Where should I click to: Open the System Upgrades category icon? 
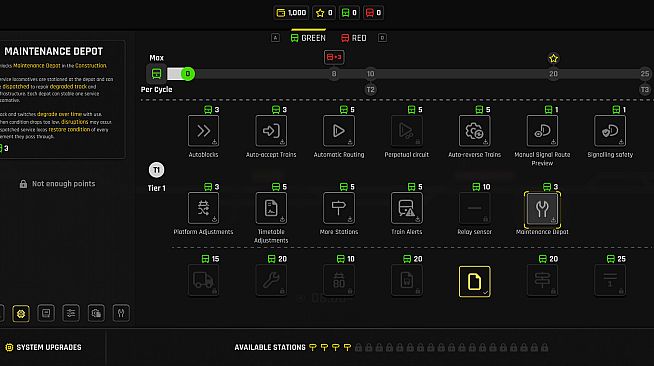21,313
